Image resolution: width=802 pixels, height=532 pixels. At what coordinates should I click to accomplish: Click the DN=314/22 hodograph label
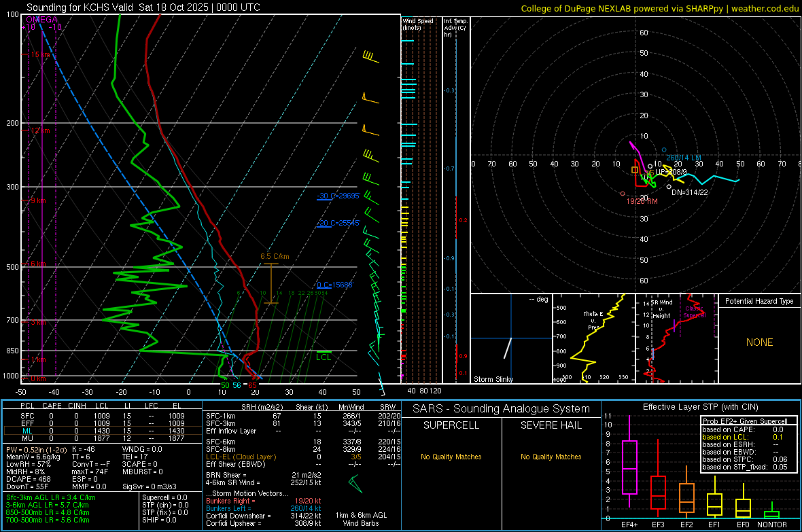click(x=689, y=192)
